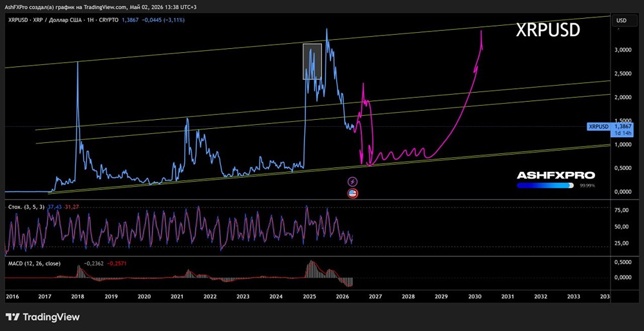Click the 2026 label on the time axis
The width and height of the screenshot is (644, 331).
[342, 296]
